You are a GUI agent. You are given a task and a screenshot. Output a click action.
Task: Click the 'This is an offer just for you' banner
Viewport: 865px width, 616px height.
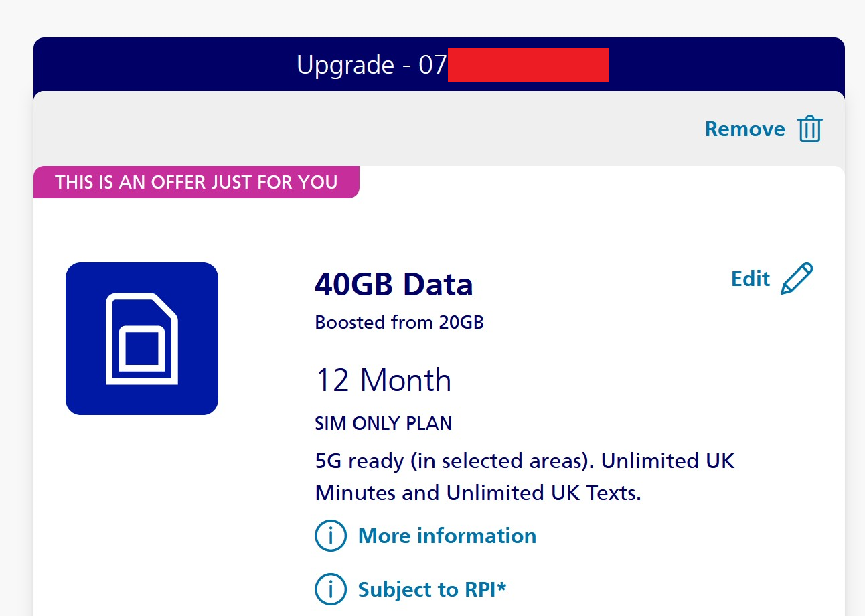pos(196,182)
